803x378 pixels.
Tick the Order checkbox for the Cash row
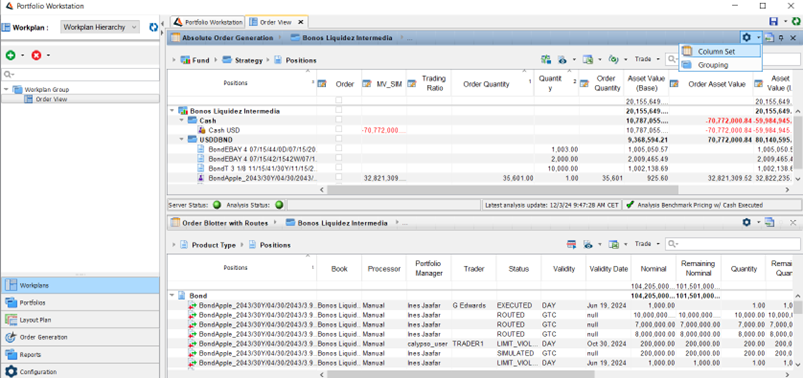point(339,120)
